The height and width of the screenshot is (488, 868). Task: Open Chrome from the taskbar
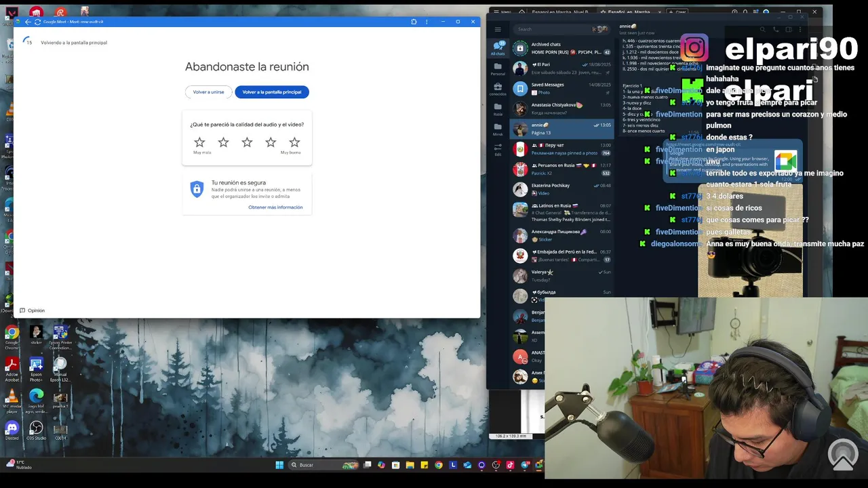439,465
